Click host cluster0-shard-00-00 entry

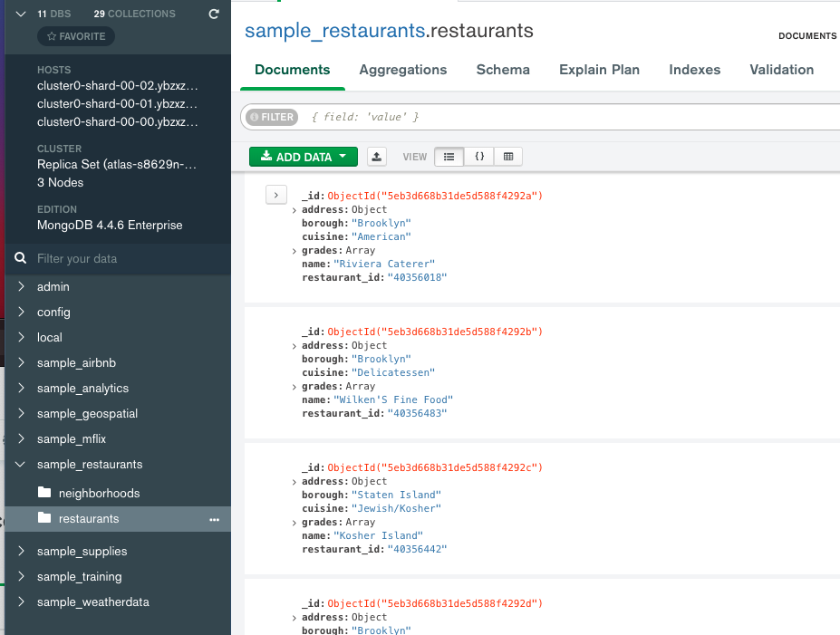coord(117,122)
